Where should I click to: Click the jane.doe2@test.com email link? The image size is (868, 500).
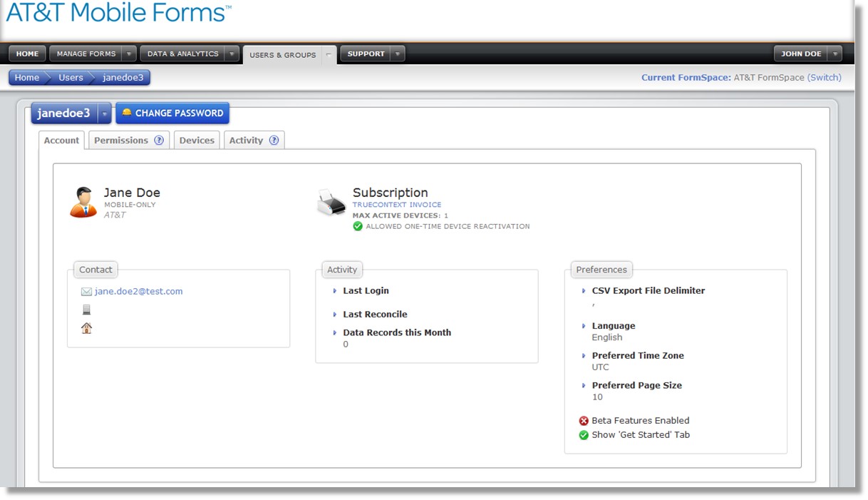(x=139, y=292)
